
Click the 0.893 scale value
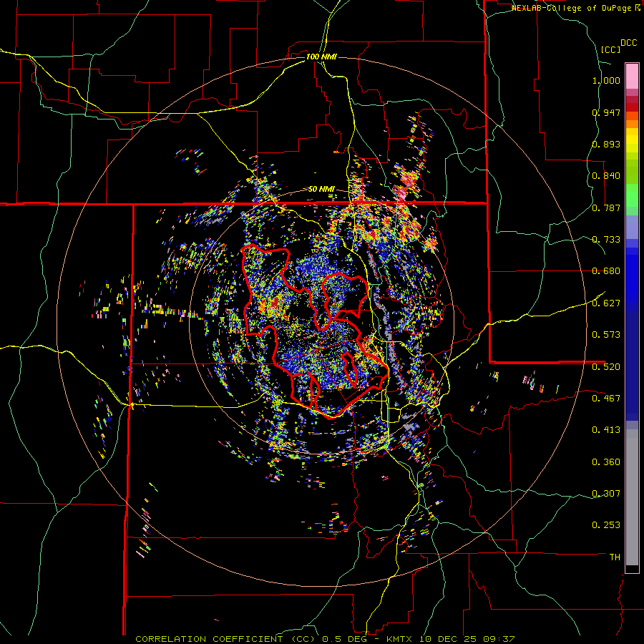coord(606,144)
